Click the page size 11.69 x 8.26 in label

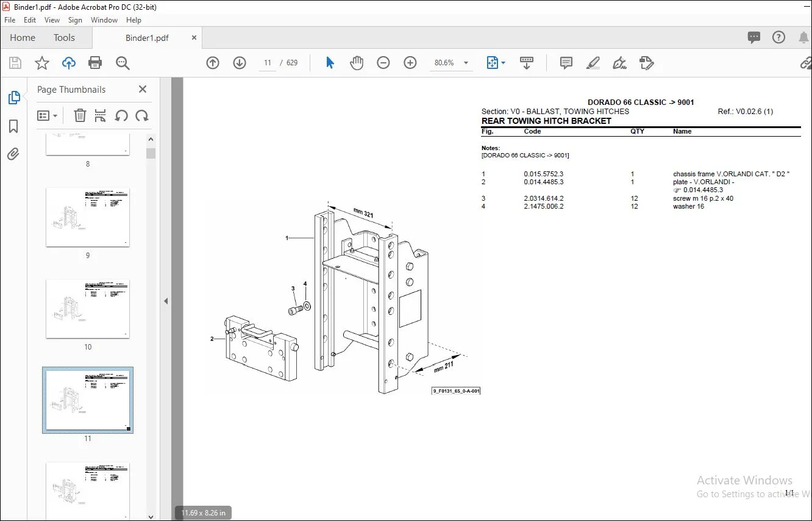[204, 513]
